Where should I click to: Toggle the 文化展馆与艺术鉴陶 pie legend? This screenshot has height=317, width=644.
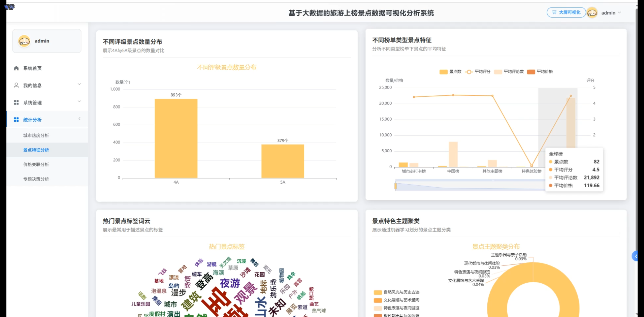point(397,300)
